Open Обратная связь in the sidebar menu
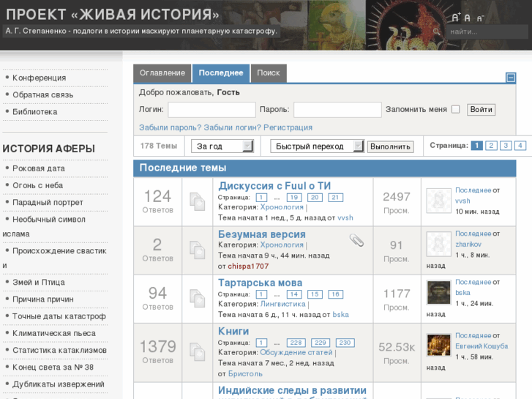532x399 pixels. pos(42,94)
